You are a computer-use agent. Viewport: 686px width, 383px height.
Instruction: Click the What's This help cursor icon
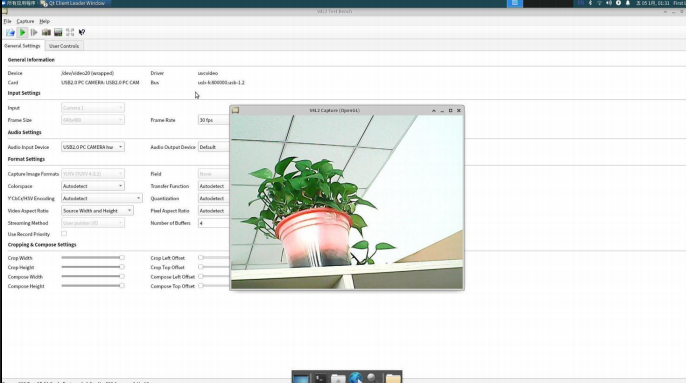coord(82,32)
